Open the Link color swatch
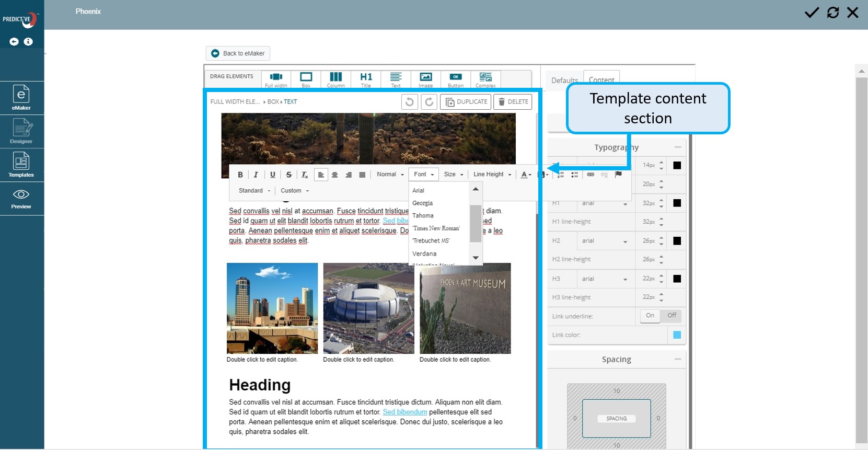This screenshot has width=868, height=450. [x=677, y=335]
